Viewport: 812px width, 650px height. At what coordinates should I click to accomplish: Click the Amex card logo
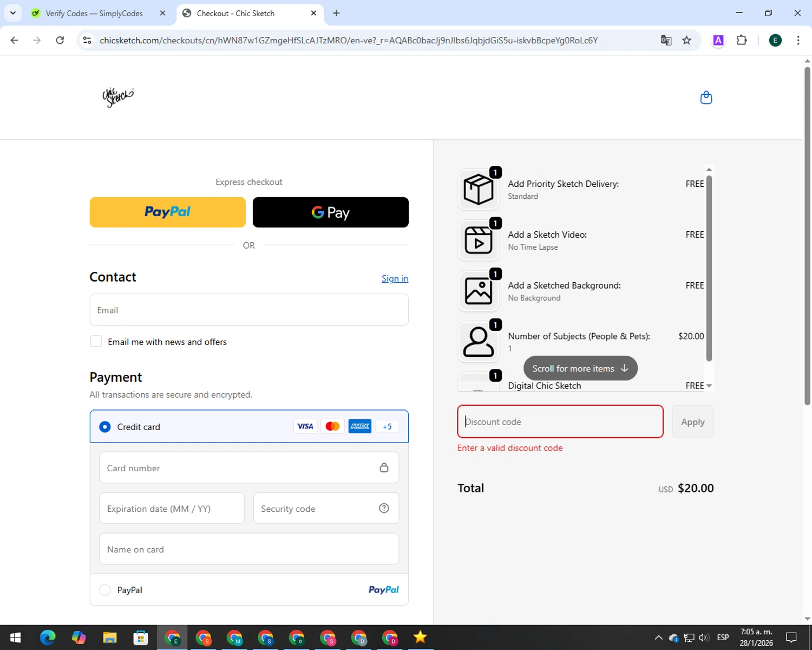[x=360, y=426]
